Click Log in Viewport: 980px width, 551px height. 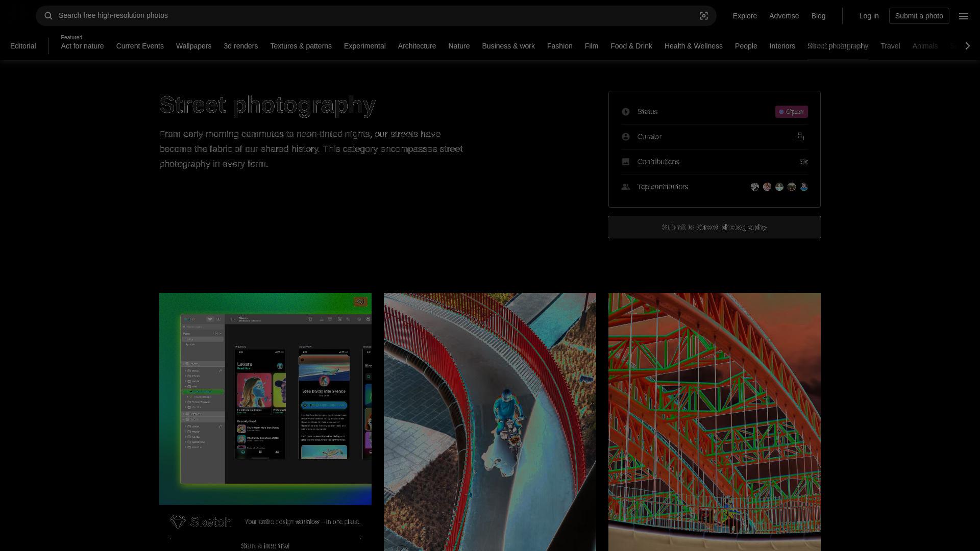tap(869, 16)
